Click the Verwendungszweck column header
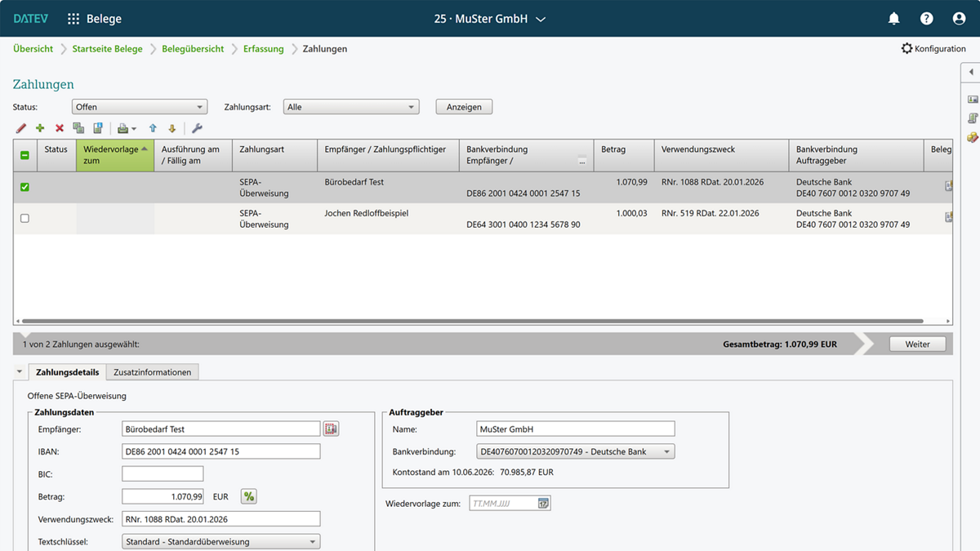 [722, 155]
